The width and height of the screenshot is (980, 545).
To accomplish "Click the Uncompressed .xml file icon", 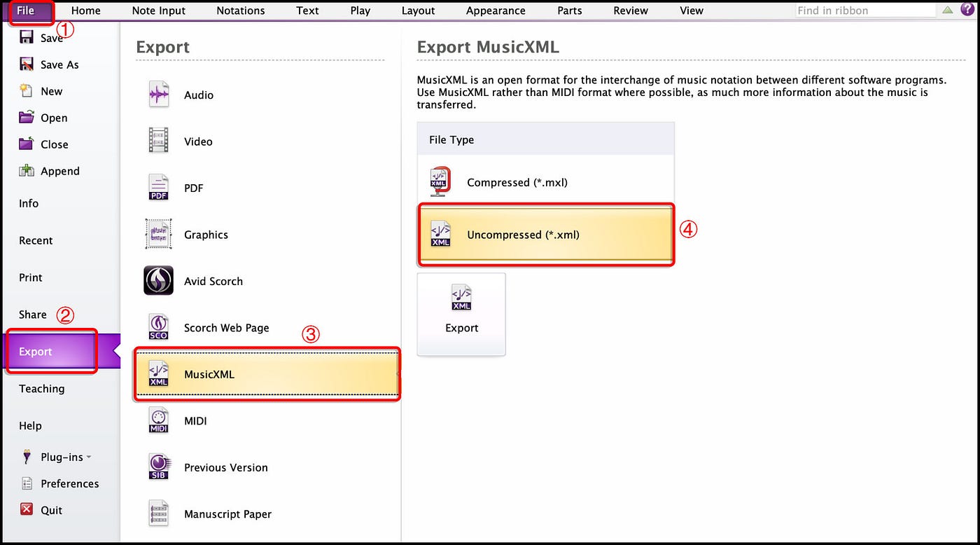I will pyautogui.click(x=441, y=234).
